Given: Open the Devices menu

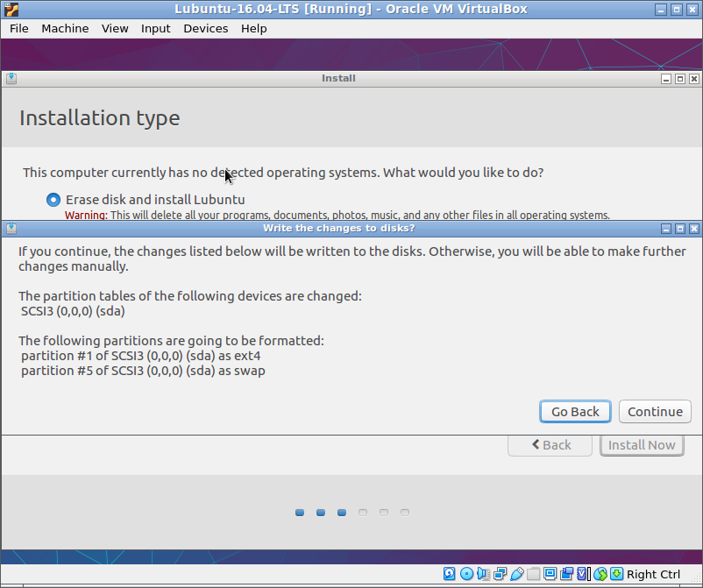Looking at the screenshot, I should point(206,28).
